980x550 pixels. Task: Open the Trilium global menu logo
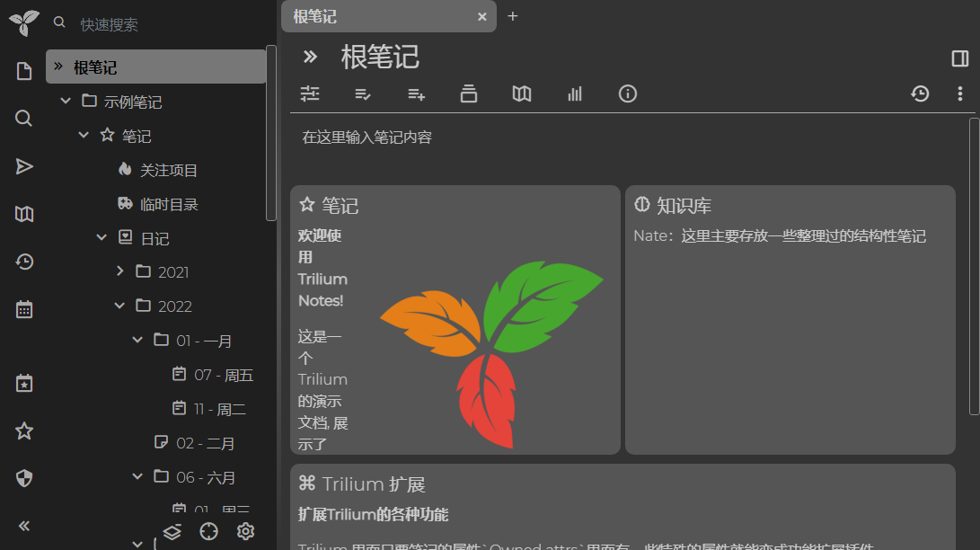pos(23,23)
